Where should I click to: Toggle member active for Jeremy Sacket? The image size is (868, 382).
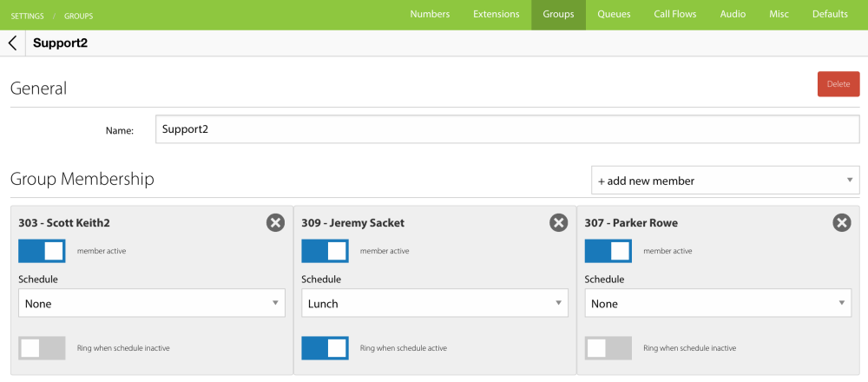coord(325,251)
